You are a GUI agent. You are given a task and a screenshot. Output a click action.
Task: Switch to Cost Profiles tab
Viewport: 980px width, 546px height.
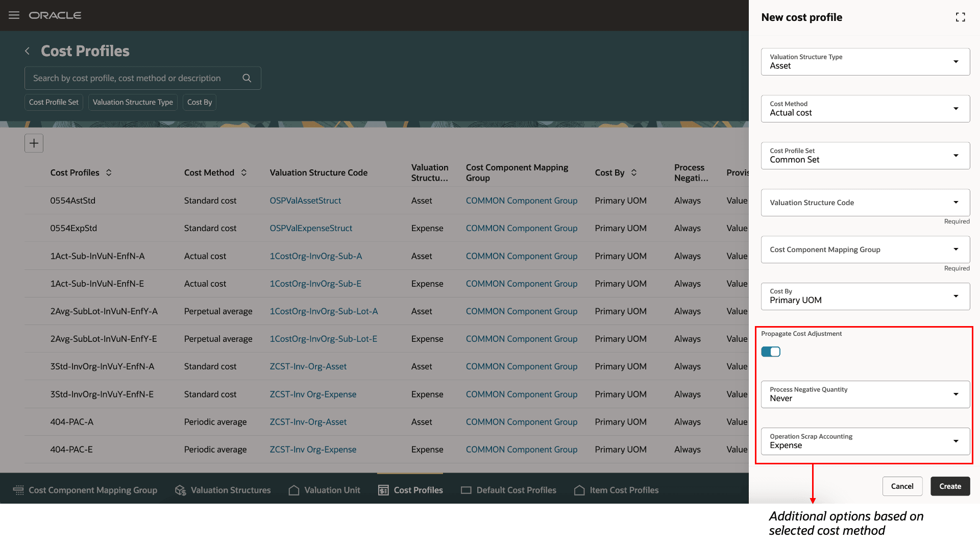pos(410,490)
